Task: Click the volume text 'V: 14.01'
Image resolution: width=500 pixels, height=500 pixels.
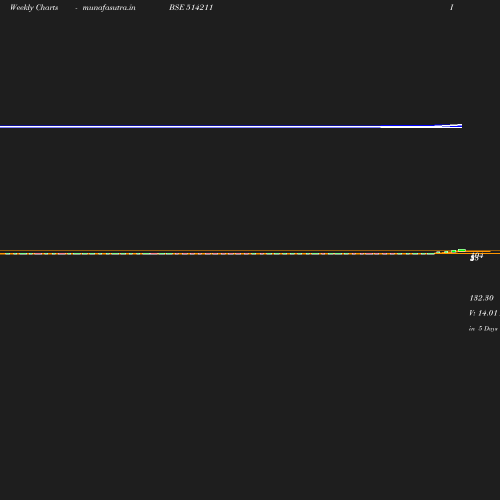Action: tap(483, 313)
